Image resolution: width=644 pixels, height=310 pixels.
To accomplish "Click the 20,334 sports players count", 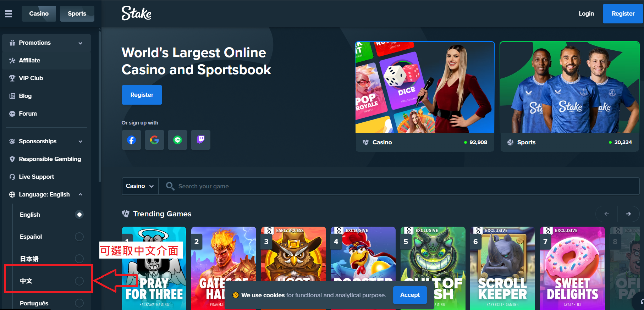I will pyautogui.click(x=623, y=142).
